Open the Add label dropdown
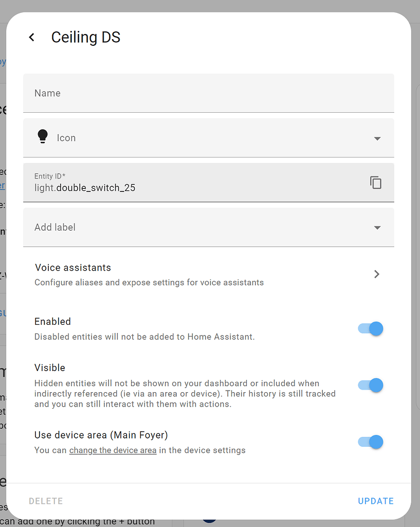Viewport: 420px width, 527px height. [x=206, y=227]
